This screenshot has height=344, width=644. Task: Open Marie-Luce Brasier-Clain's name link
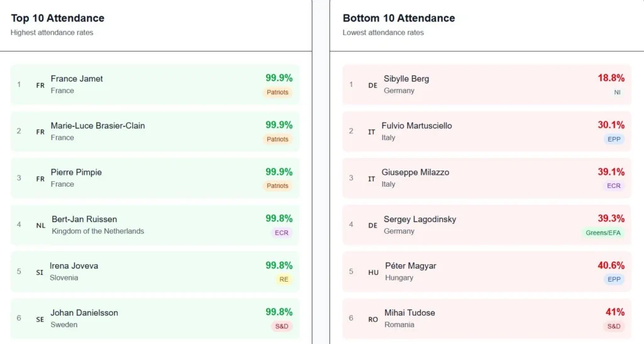pyautogui.click(x=97, y=126)
